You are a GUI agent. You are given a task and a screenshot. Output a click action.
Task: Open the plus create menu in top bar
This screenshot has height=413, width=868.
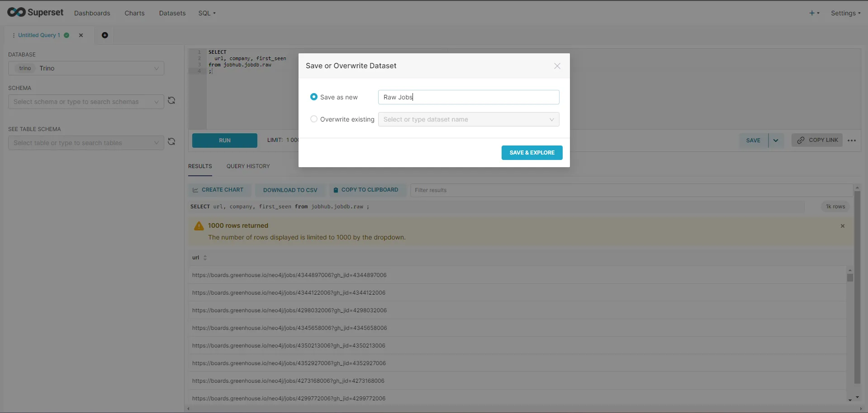(x=814, y=13)
